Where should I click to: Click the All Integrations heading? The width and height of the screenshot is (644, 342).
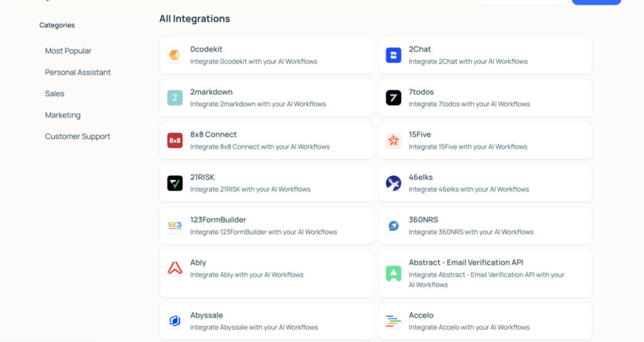coord(195,19)
